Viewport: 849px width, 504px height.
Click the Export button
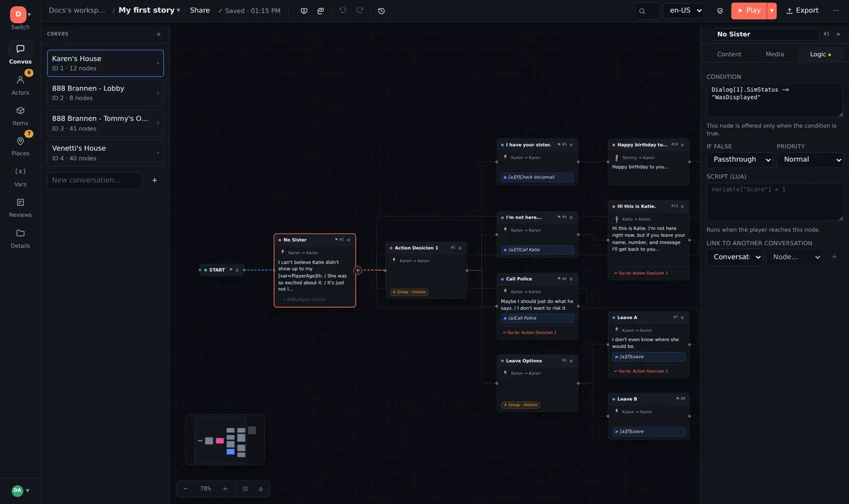(802, 11)
